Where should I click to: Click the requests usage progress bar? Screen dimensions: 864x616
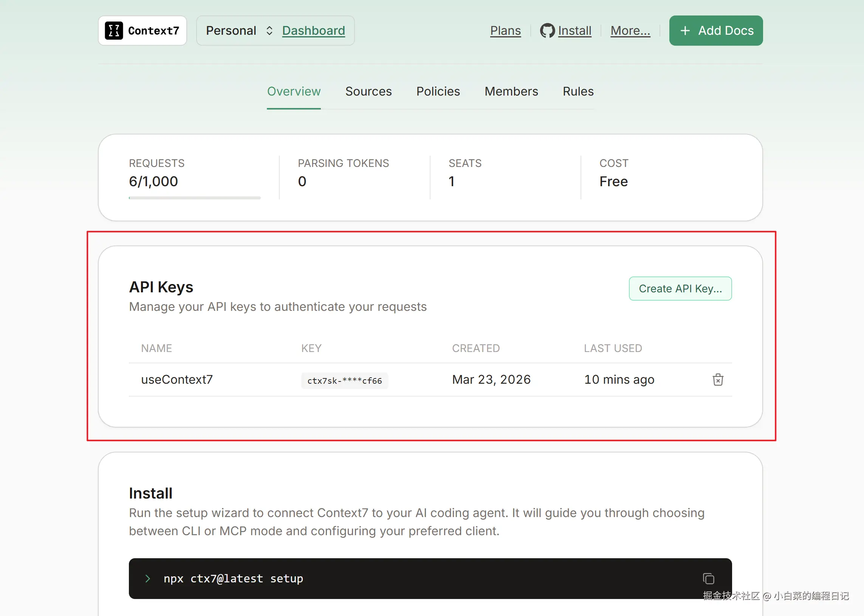pyautogui.click(x=194, y=198)
